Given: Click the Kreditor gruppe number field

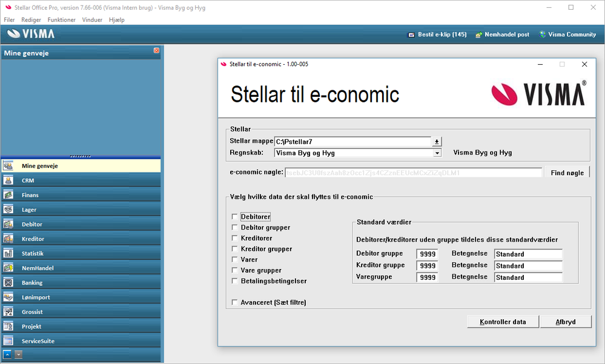Looking at the screenshot, I should (428, 265).
